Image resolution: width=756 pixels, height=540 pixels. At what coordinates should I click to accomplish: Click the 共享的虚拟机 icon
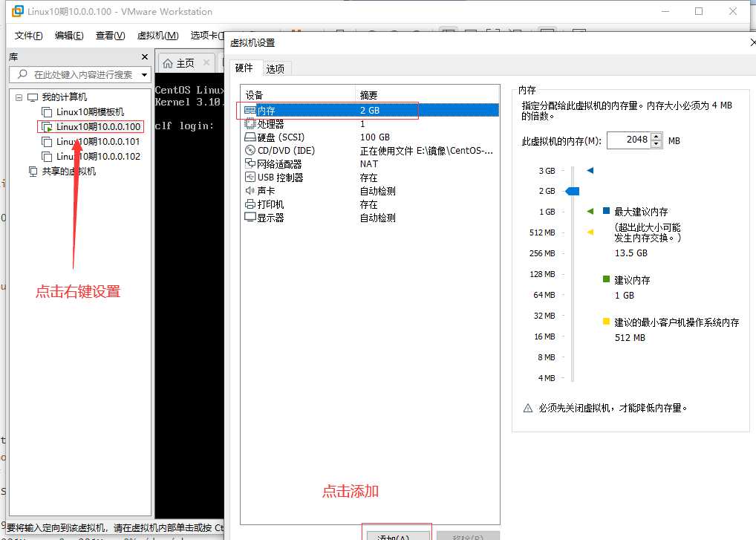point(33,171)
